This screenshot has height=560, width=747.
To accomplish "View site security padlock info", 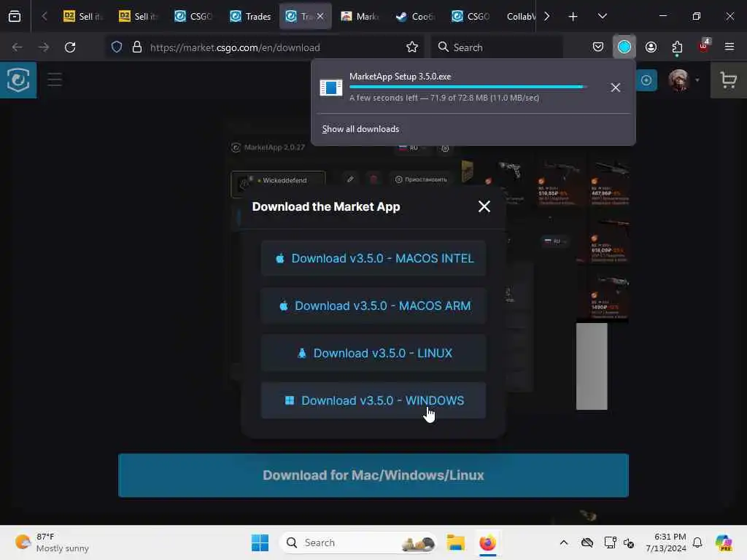I will 137,47.
